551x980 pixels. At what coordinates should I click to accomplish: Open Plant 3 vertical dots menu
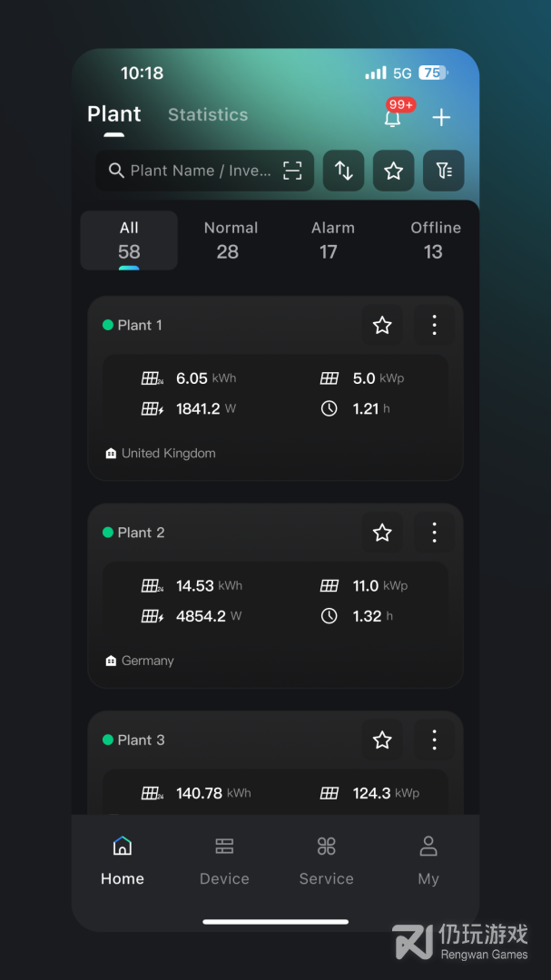pos(434,740)
